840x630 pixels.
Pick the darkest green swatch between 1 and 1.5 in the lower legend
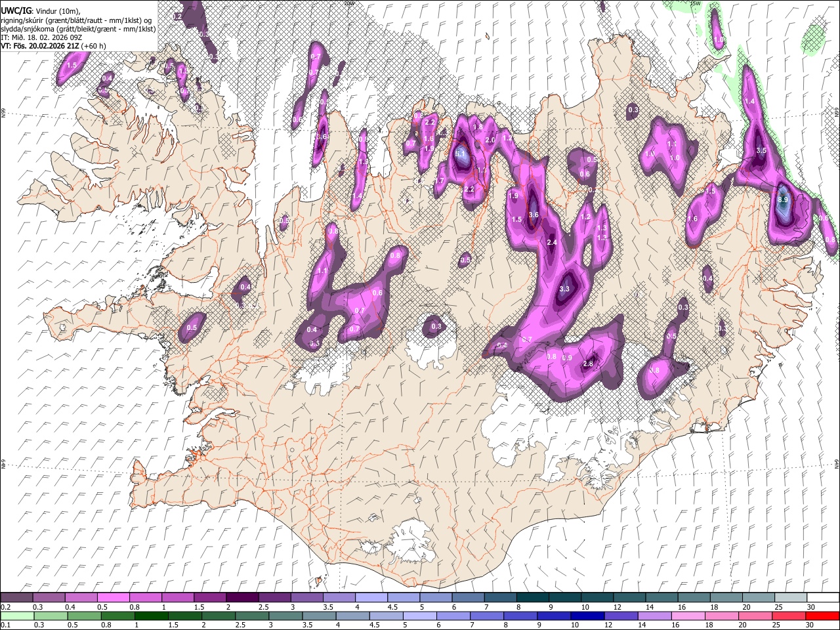point(151,616)
